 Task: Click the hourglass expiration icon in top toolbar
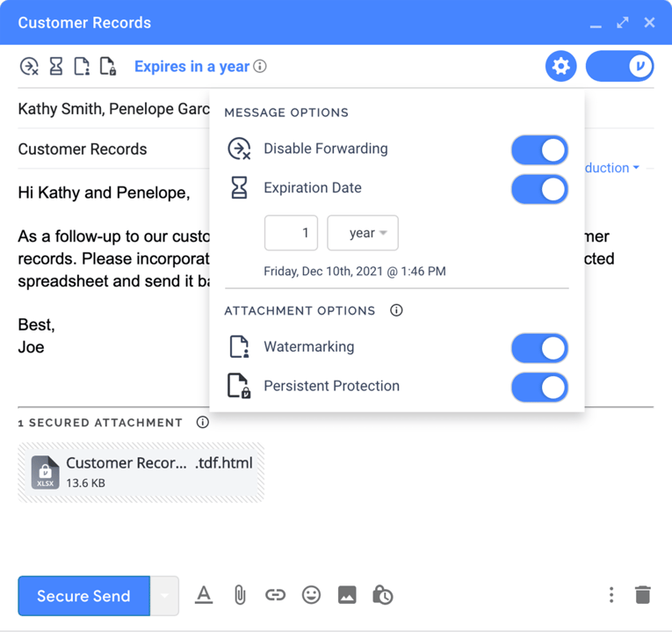tap(55, 66)
